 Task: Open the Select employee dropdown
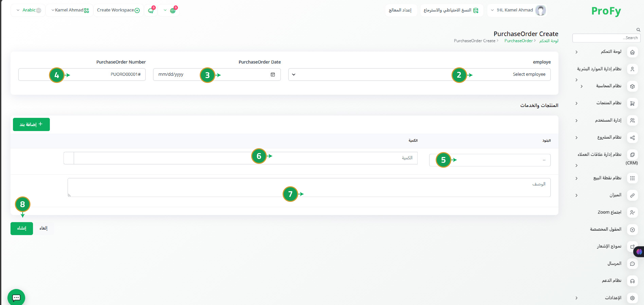[x=419, y=74]
